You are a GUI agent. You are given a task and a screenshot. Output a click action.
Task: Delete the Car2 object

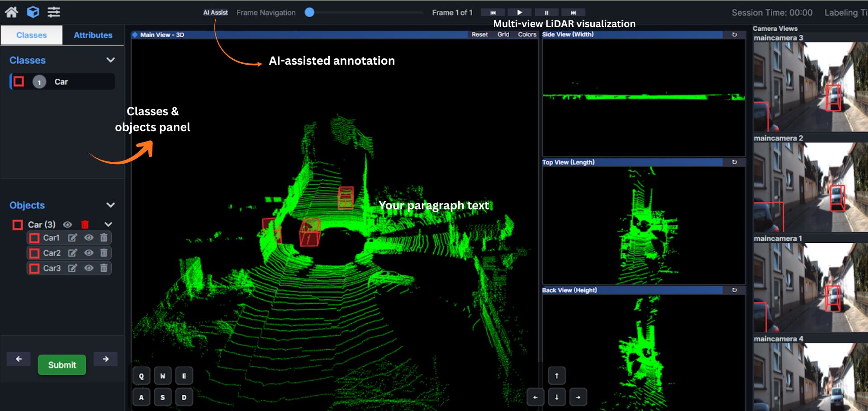click(x=104, y=253)
